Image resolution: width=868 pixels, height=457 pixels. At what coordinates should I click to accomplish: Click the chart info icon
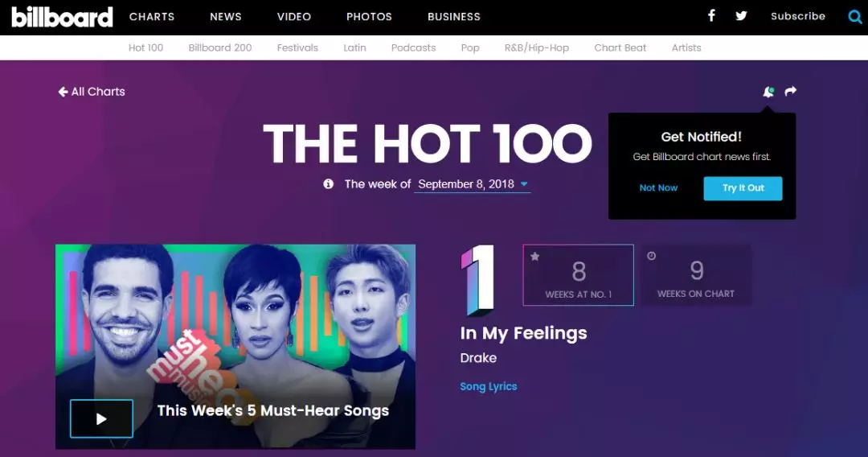pyautogui.click(x=328, y=184)
